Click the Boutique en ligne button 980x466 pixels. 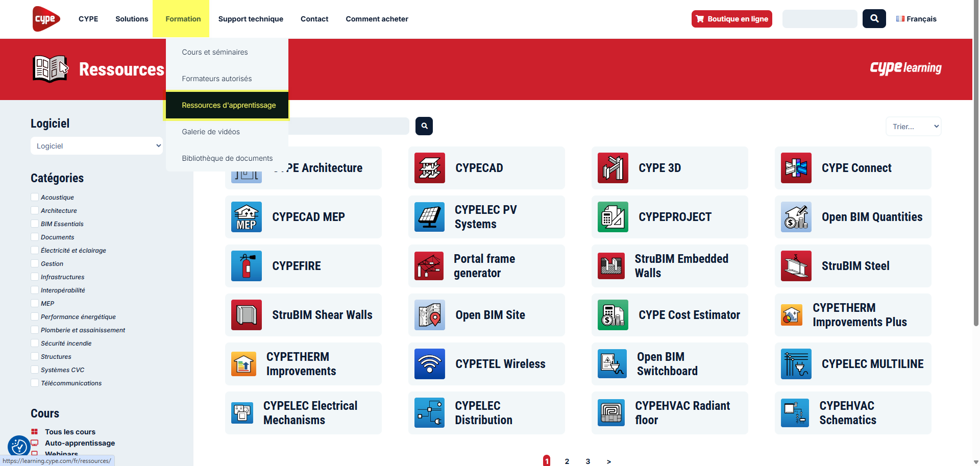[x=731, y=19]
